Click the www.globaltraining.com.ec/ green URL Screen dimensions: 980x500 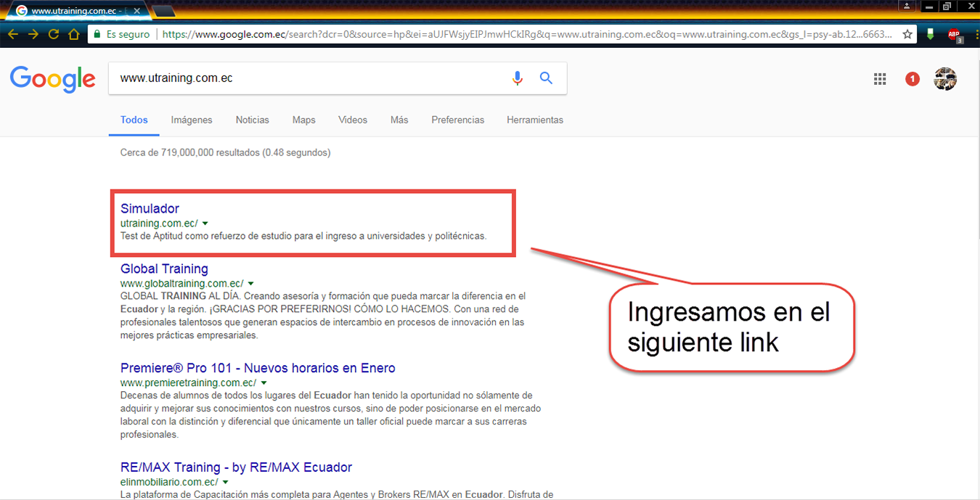[182, 284]
